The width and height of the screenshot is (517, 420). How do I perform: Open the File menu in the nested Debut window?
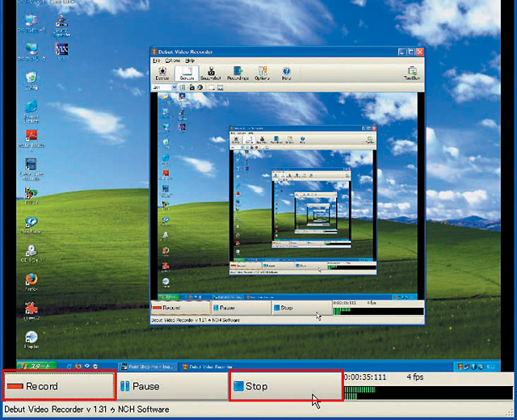156,61
